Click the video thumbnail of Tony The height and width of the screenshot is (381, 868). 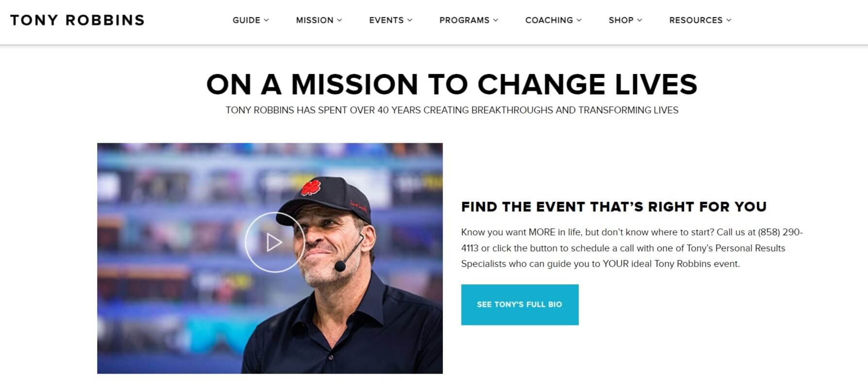pyautogui.click(x=270, y=258)
